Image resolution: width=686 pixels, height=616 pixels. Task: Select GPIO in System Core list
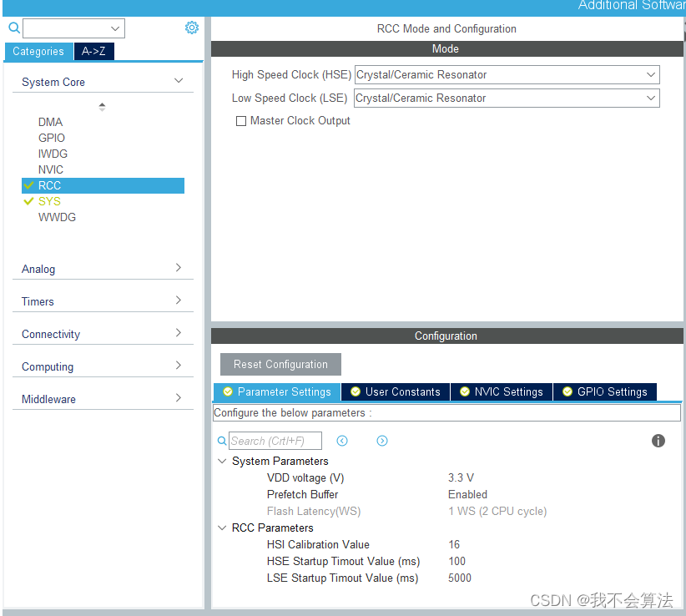52,138
